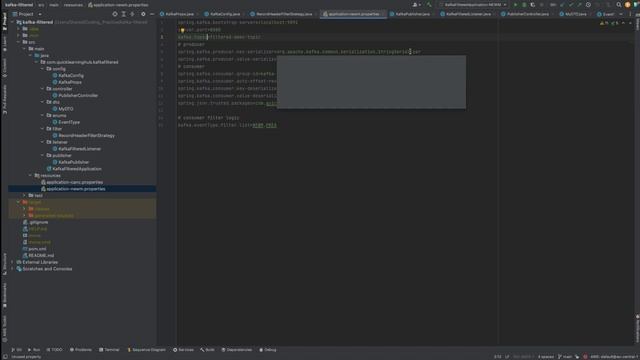The image size is (640, 360).
Task: Open the git branch widget in status bar
Action: click(x=565, y=357)
